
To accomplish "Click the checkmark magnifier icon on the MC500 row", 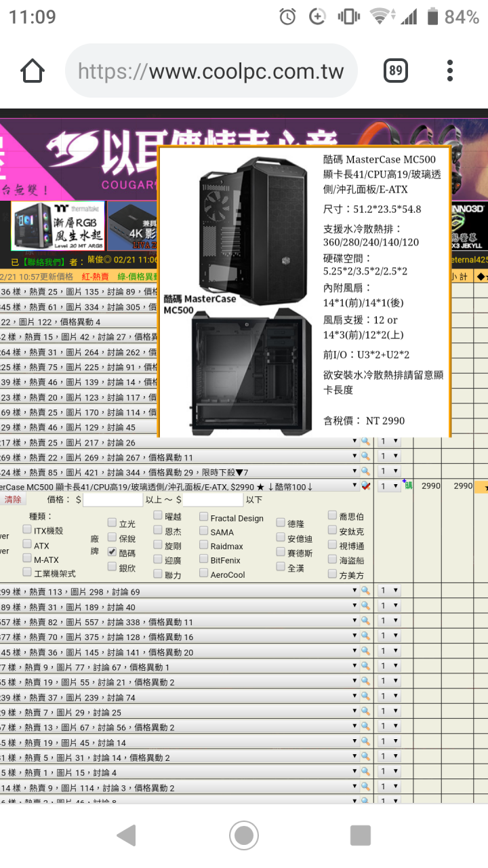I will pos(365,486).
